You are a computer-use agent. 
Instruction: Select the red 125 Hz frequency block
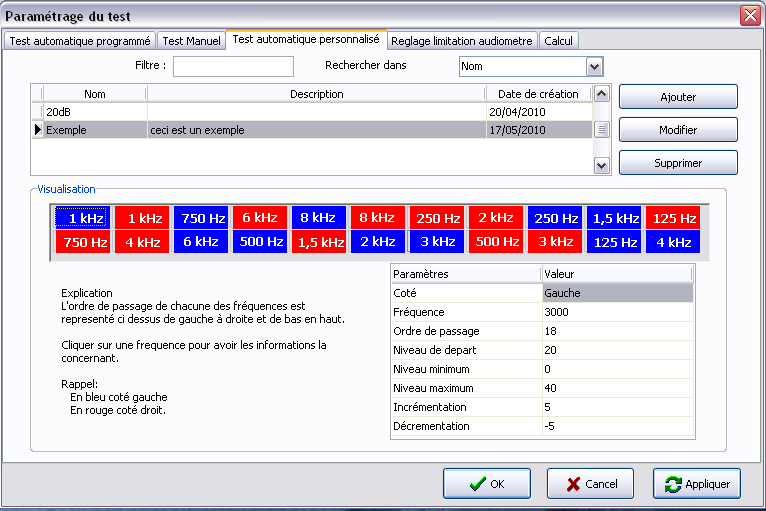[673, 218]
